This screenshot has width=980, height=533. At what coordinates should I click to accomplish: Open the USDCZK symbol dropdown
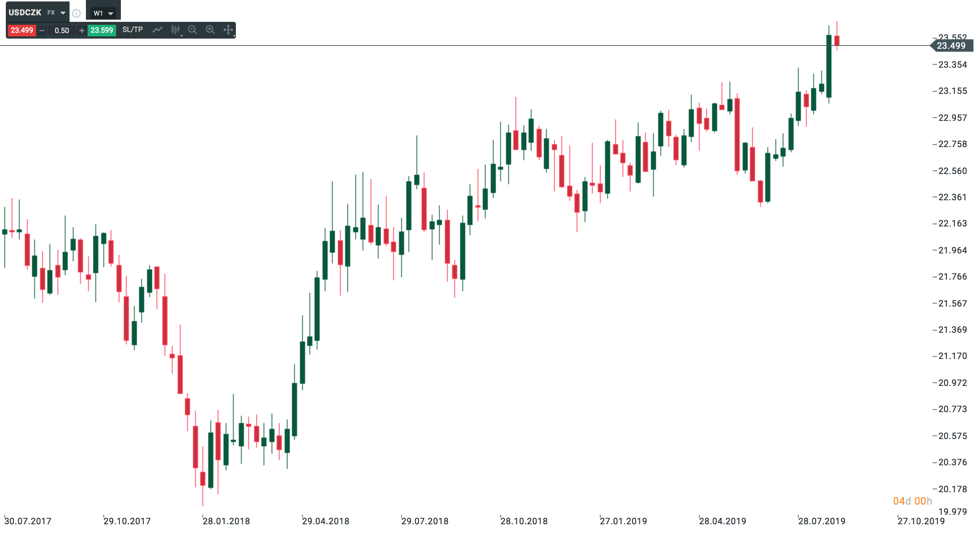(63, 13)
